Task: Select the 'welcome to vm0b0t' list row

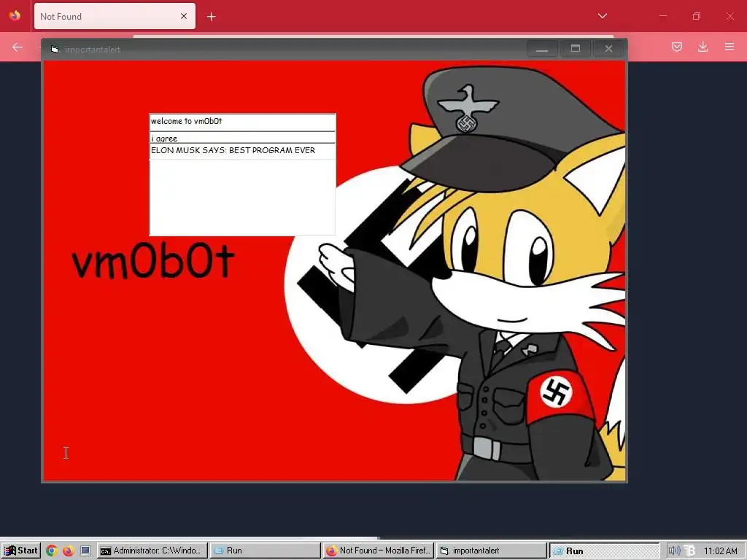Action: [242, 122]
